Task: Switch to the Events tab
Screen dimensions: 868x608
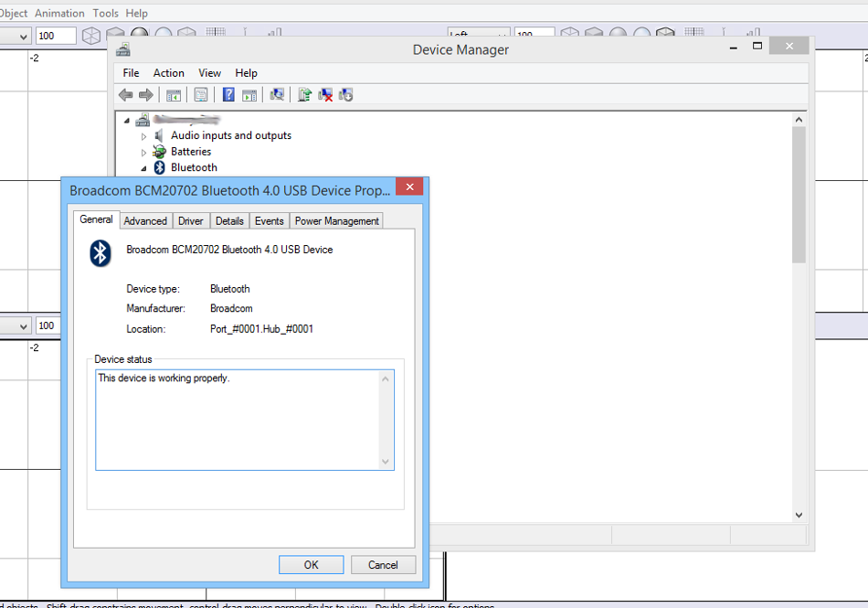Action: tap(269, 221)
